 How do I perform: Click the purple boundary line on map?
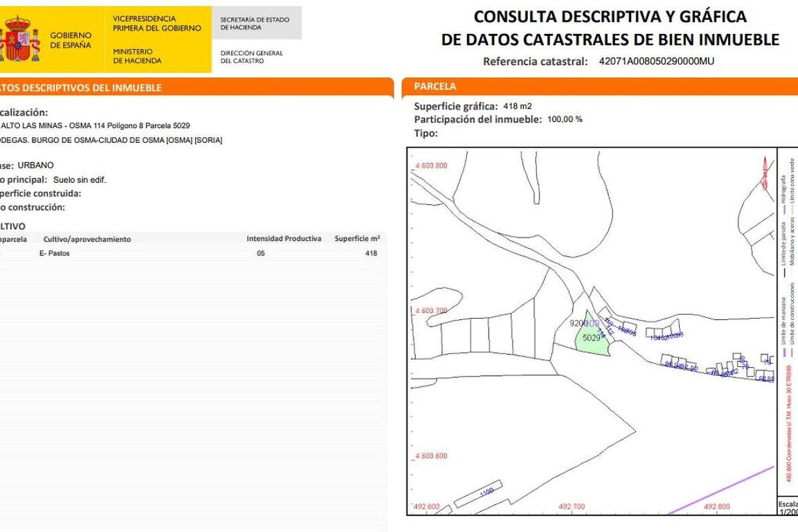click(722, 489)
